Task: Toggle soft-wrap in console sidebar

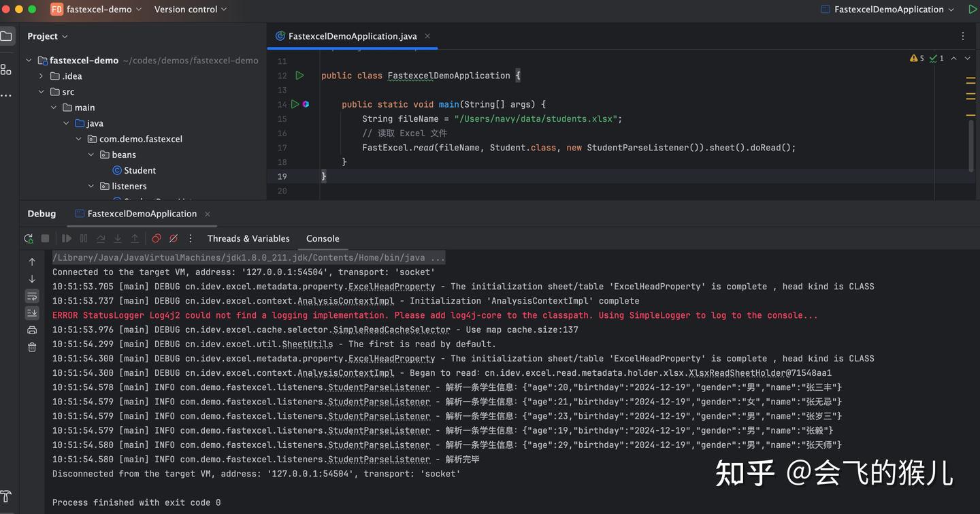Action: [32, 296]
